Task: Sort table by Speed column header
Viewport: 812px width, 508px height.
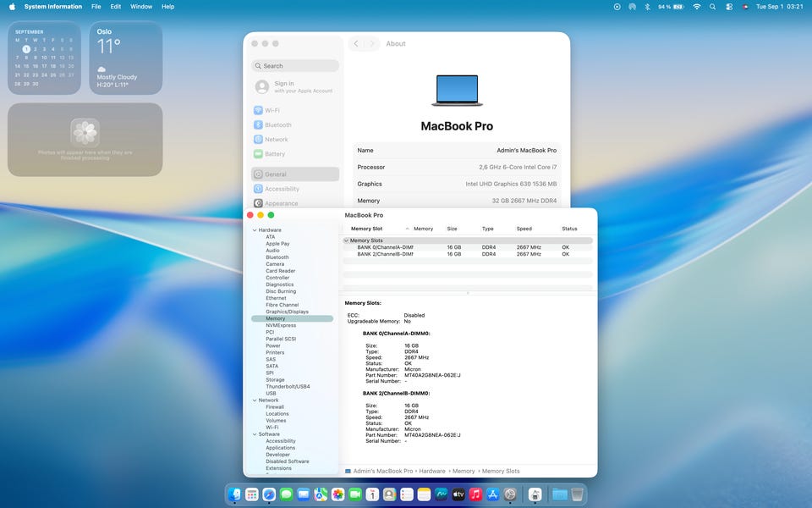Action: click(x=524, y=229)
